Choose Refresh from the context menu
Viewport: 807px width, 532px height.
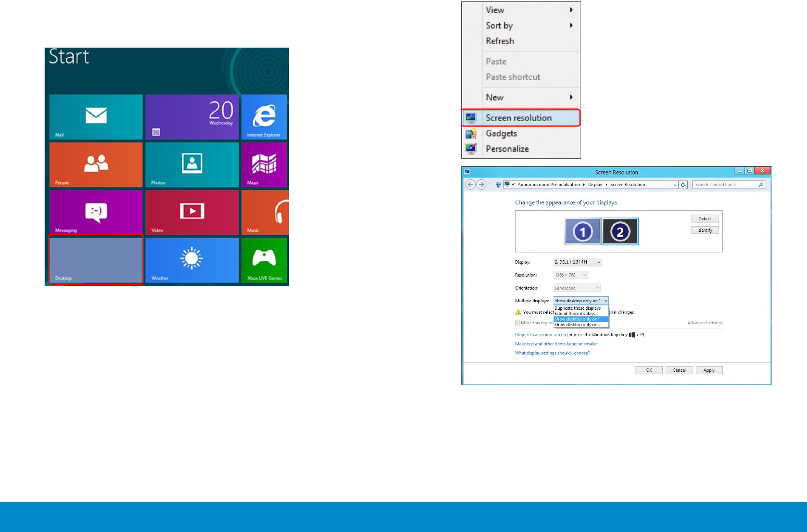[500, 41]
